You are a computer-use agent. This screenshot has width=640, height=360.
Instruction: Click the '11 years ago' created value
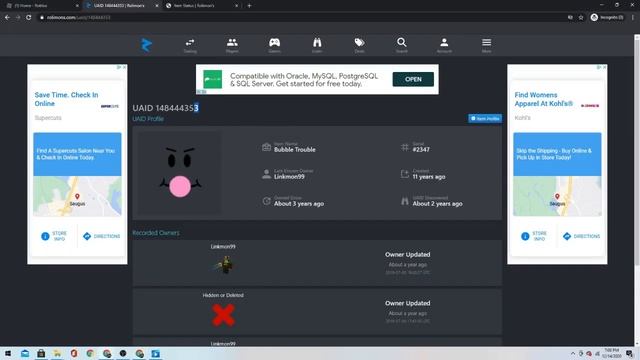pyautogui.click(x=429, y=177)
